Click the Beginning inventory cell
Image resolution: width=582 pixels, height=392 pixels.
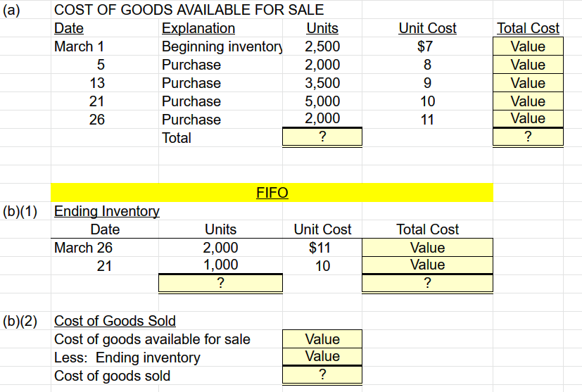tap(222, 46)
